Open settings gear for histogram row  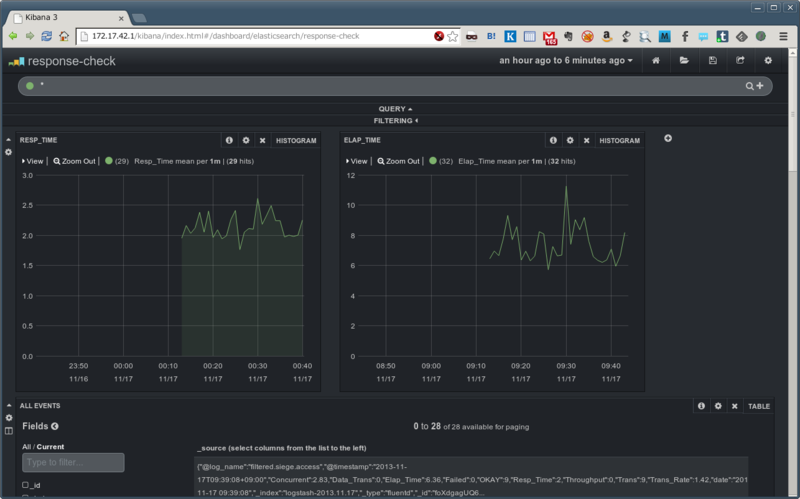click(x=8, y=152)
